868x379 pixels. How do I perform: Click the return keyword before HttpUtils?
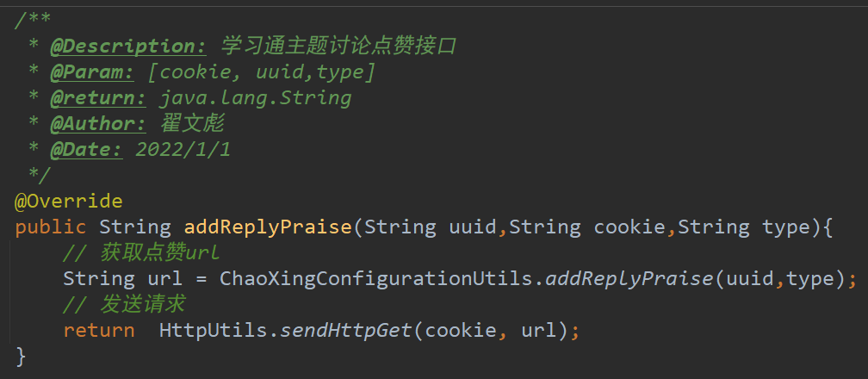pos(98,331)
